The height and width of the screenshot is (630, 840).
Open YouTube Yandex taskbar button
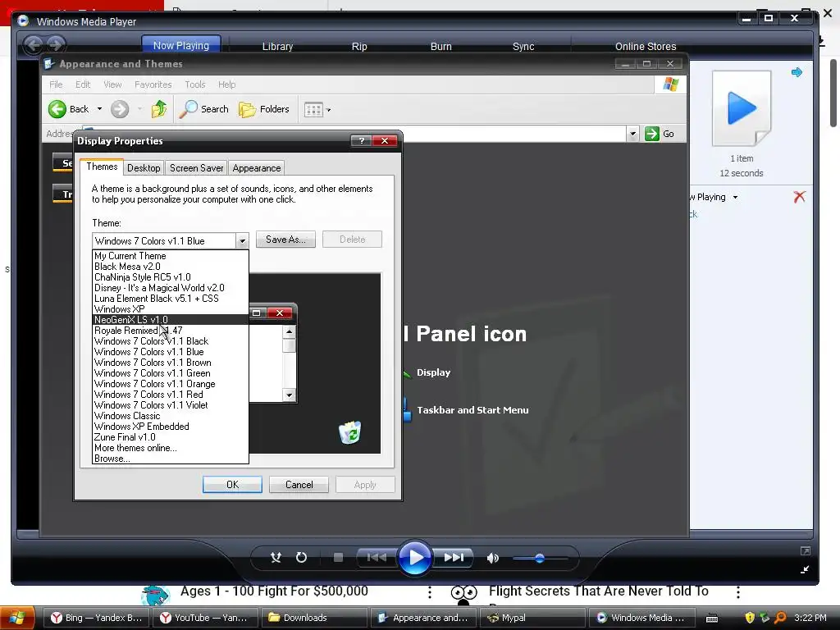(204, 618)
